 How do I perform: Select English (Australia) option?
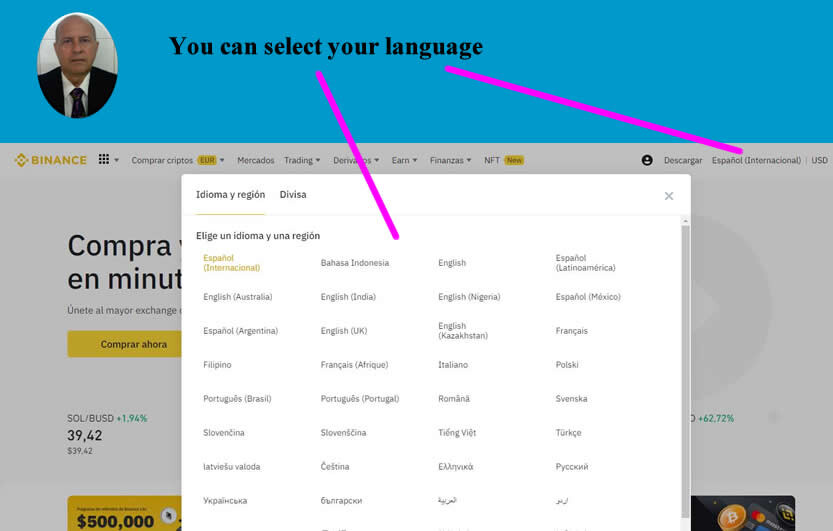pos(237,297)
